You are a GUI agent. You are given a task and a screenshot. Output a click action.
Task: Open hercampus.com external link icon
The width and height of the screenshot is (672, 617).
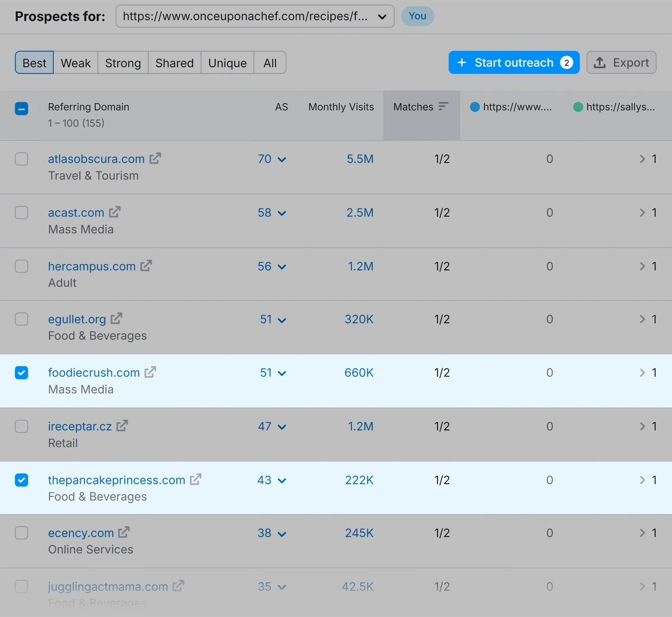tap(146, 266)
